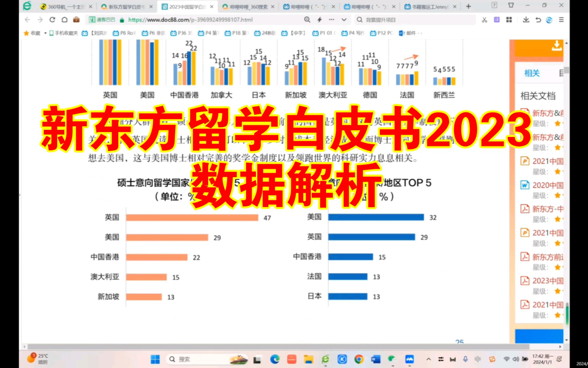The height and width of the screenshot is (368, 588).
Task: Expand the address bar dropdown arrow
Action: [344, 20]
